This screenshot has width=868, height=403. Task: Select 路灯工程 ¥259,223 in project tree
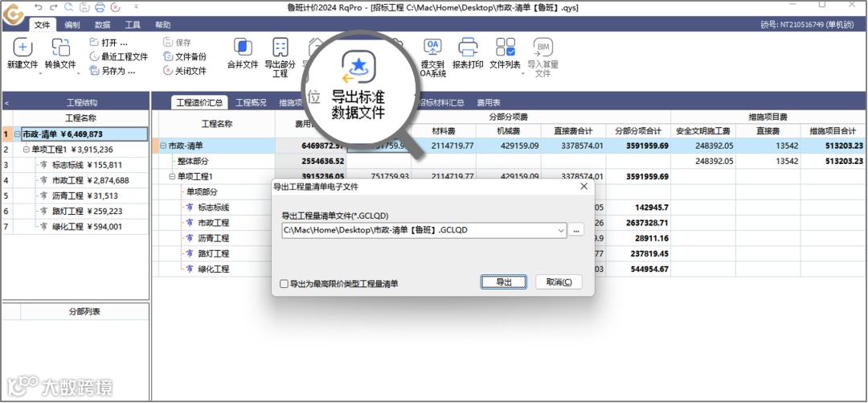87,212
